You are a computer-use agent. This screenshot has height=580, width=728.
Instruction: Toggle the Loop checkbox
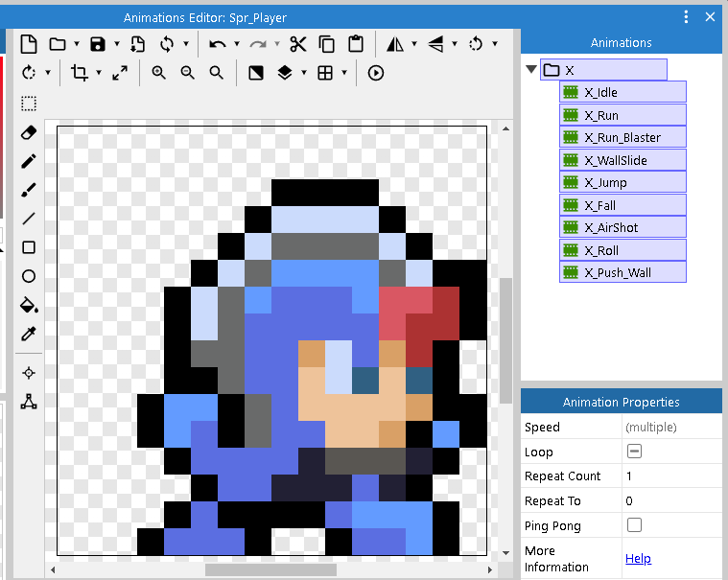634,451
